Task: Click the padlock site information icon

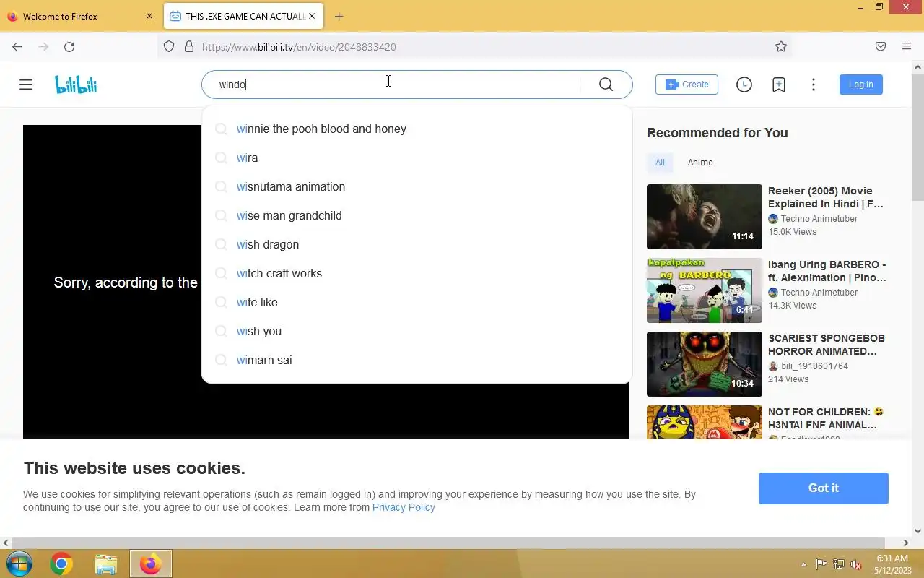Action: tap(189, 46)
